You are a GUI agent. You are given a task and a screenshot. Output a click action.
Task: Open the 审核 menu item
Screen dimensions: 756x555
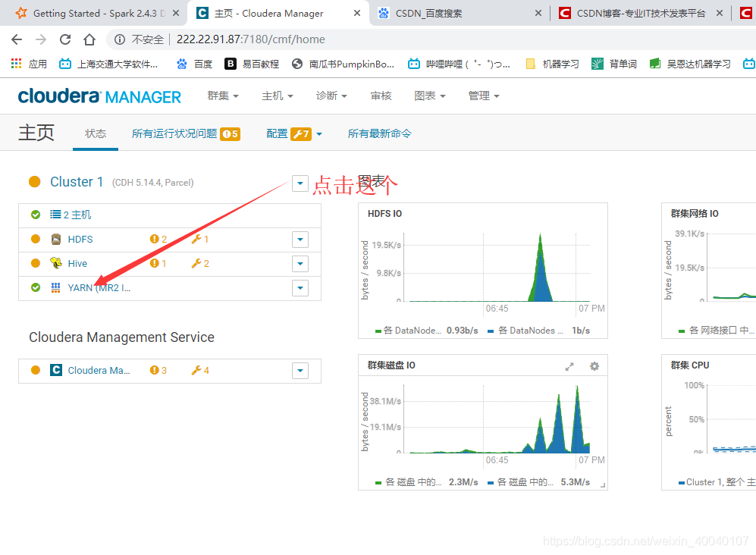click(x=381, y=96)
